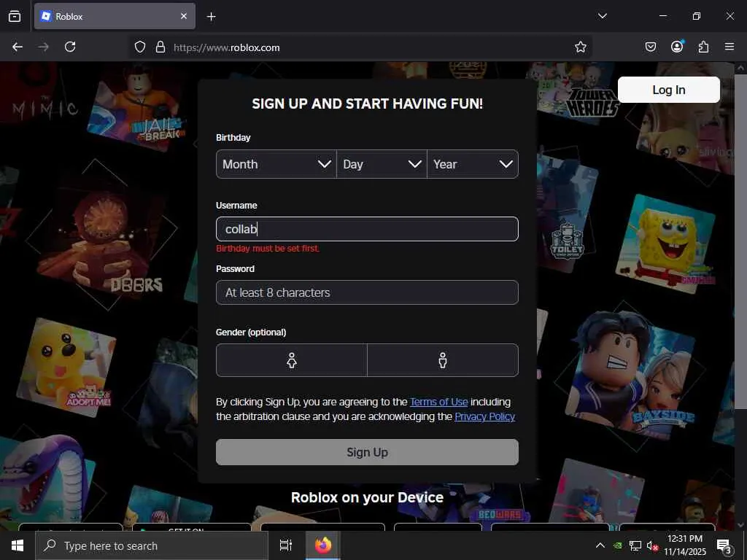
Task: Open a new browser tab
Action: click(211, 17)
